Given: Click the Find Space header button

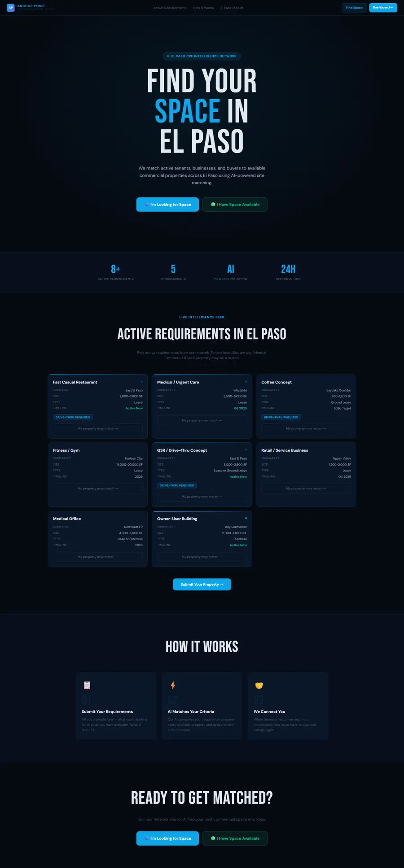Looking at the screenshot, I should click(x=354, y=8).
